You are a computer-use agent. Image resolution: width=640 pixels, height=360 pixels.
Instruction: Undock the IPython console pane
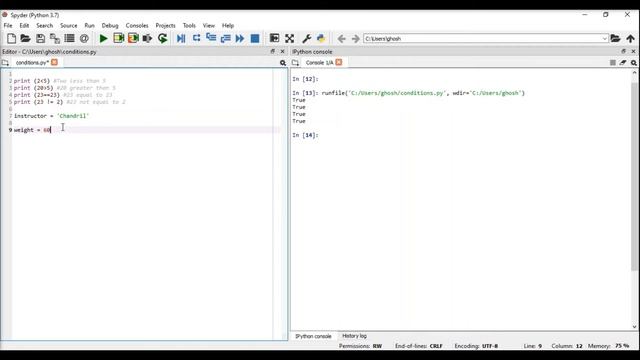623,51
